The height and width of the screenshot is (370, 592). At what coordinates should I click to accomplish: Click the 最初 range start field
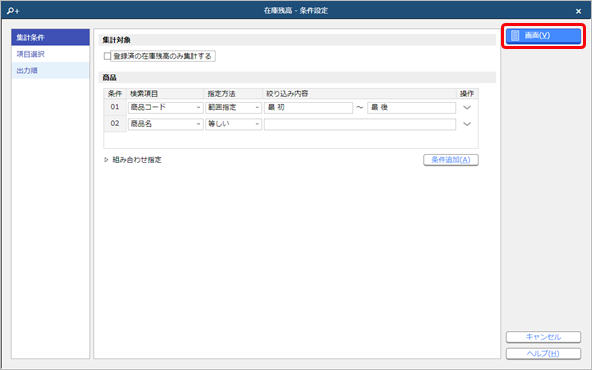[308, 108]
